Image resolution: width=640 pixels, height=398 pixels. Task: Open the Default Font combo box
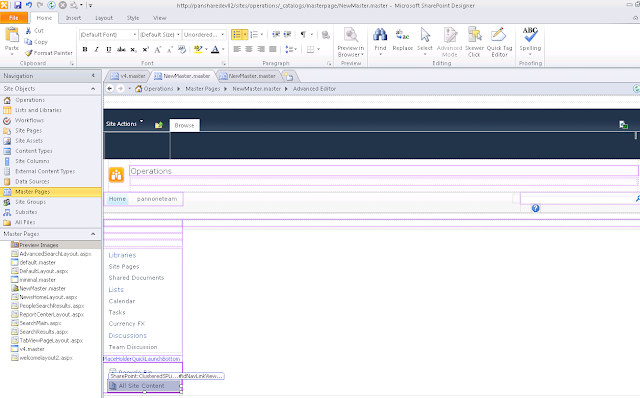tap(108, 35)
